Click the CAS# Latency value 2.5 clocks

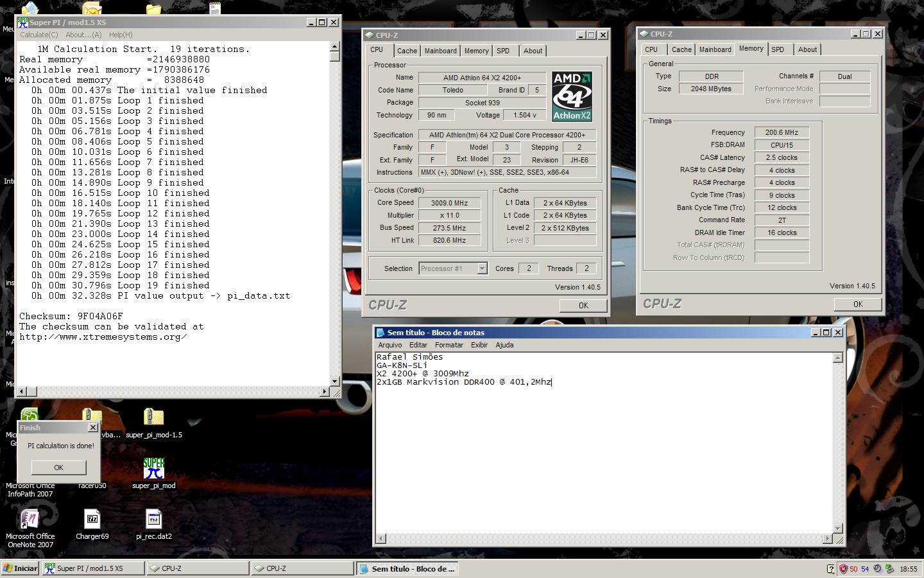782,157
